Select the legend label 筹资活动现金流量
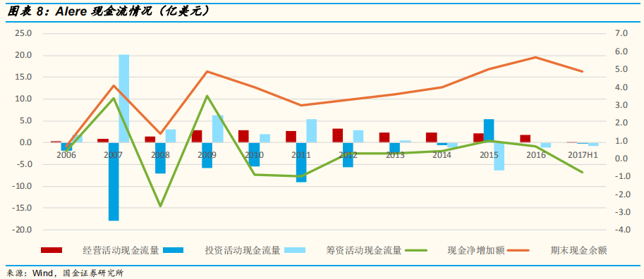The width and height of the screenshot is (644, 279). click(363, 250)
